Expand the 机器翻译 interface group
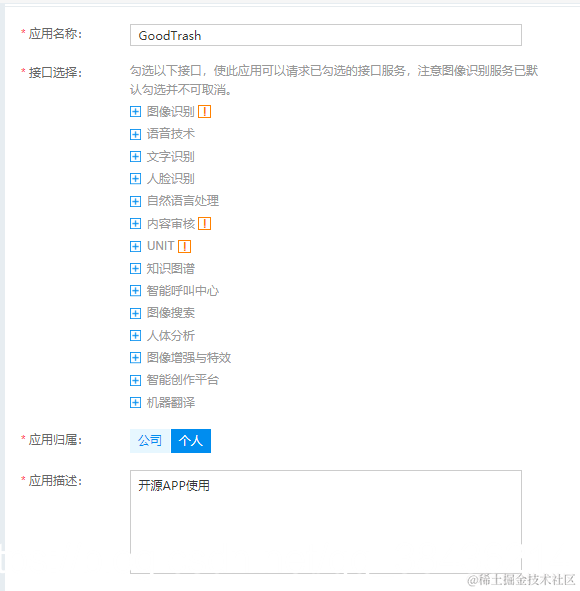Viewport: 580px width, 591px height. point(135,403)
